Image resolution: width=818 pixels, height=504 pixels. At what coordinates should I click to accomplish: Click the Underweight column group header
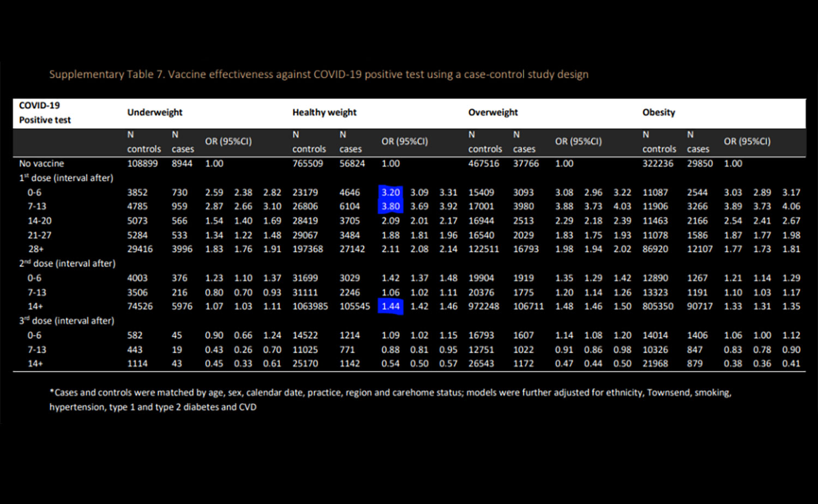[155, 112]
